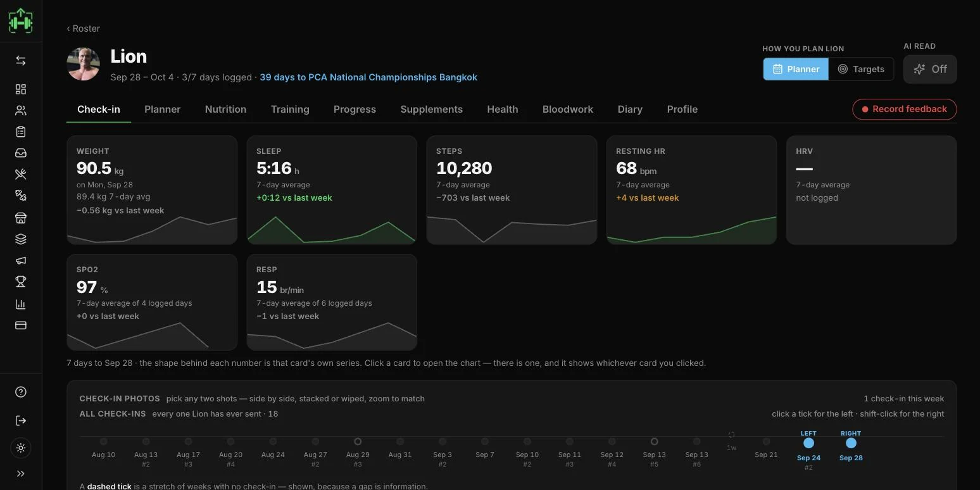This screenshot has width=980, height=490.
Task: Switch to the Bloodwork tab
Action: pos(568,109)
